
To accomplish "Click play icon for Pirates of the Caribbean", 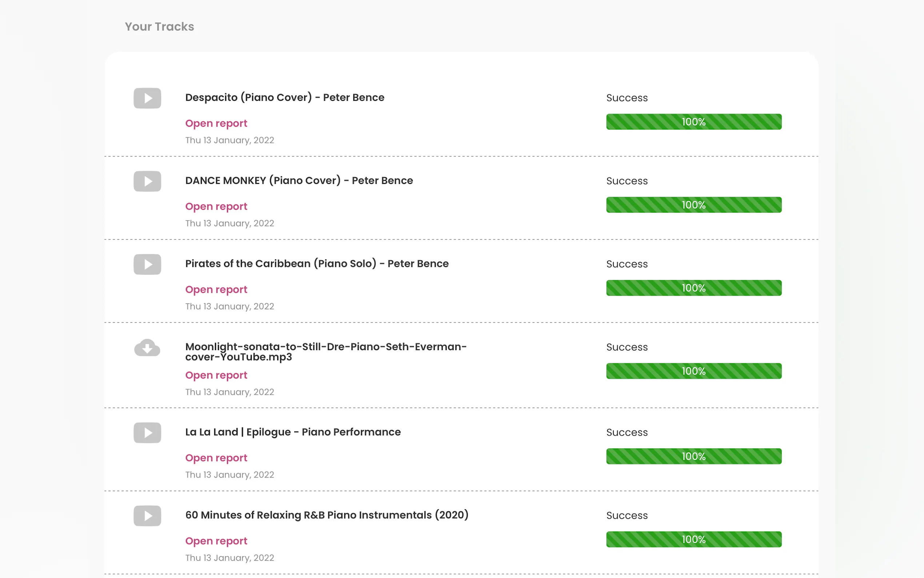I will click(x=147, y=264).
